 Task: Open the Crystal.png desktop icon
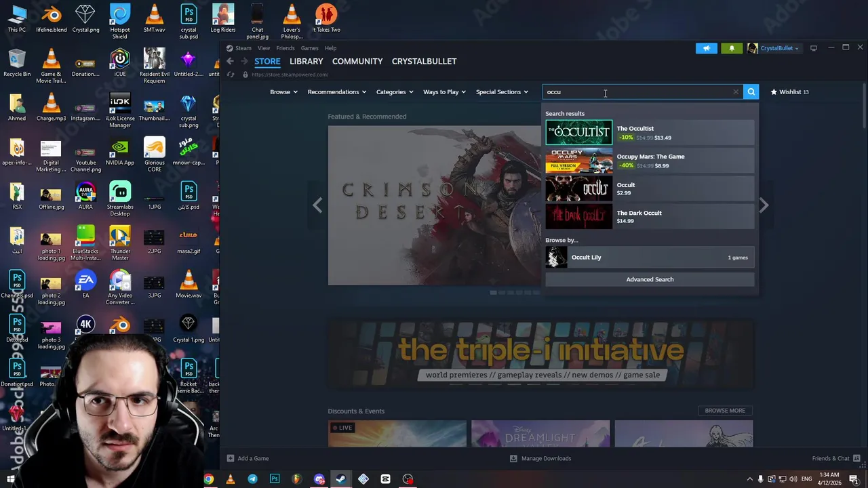click(x=85, y=19)
